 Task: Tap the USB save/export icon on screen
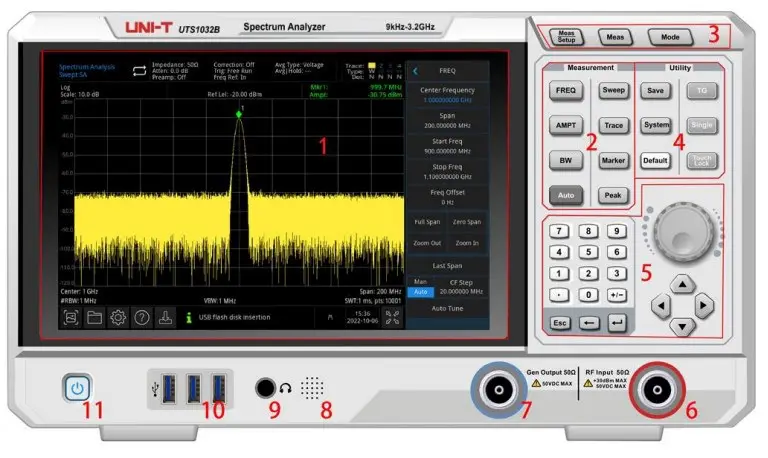point(166,318)
